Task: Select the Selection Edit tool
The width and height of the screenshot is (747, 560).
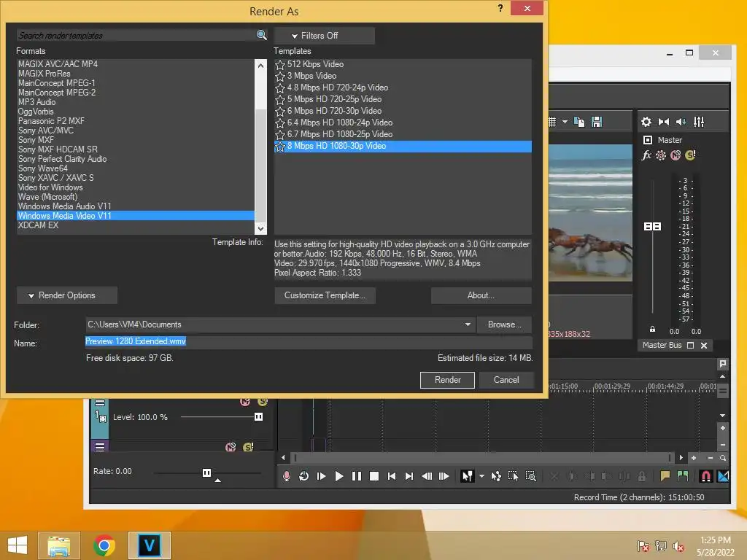Action: (x=513, y=476)
